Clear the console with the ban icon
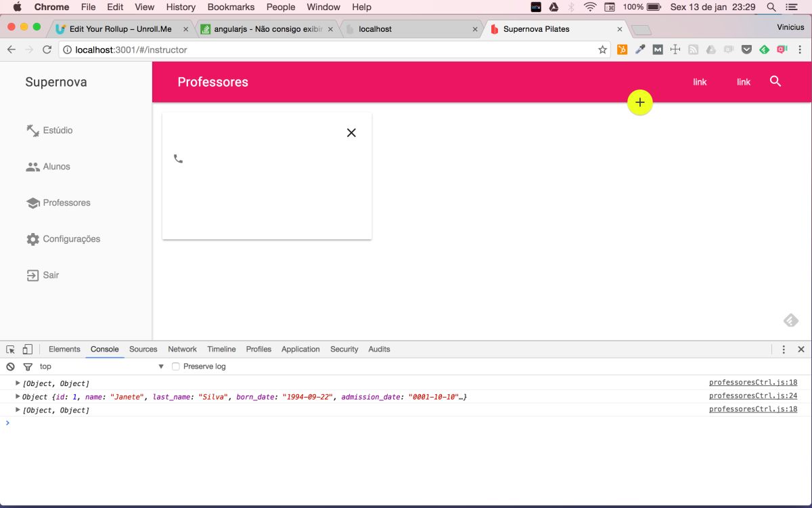Image resolution: width=812 pixels, height=508 pixels. 10,366
